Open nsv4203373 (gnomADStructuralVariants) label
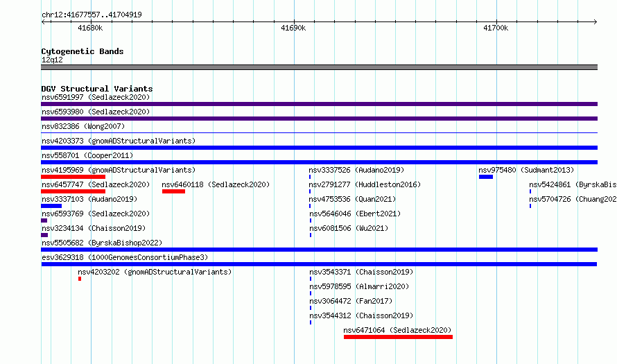Screen dimensions: 617x364 [x=119, y=141]
